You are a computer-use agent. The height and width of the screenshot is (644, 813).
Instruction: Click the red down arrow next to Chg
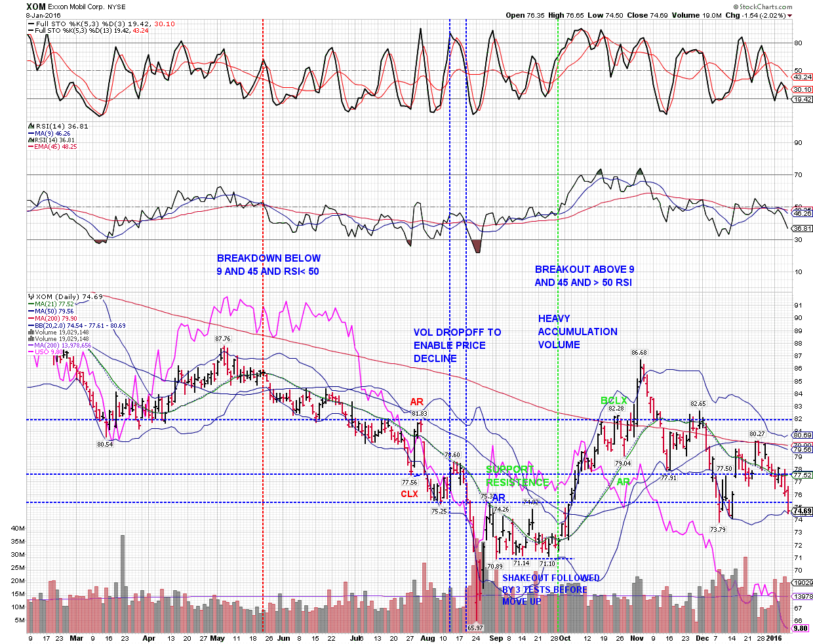(789, 15)
